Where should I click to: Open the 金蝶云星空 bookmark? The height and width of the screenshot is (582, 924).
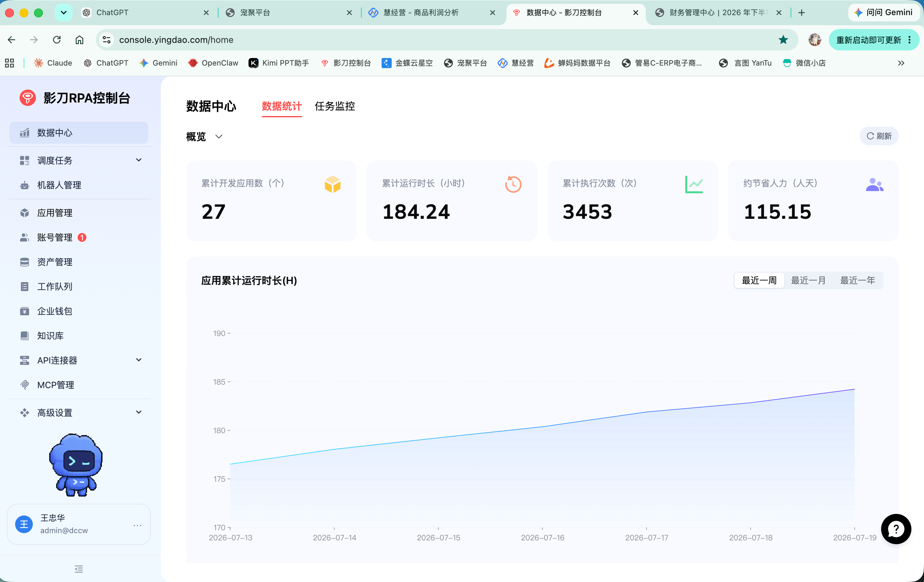coord(407,63)
